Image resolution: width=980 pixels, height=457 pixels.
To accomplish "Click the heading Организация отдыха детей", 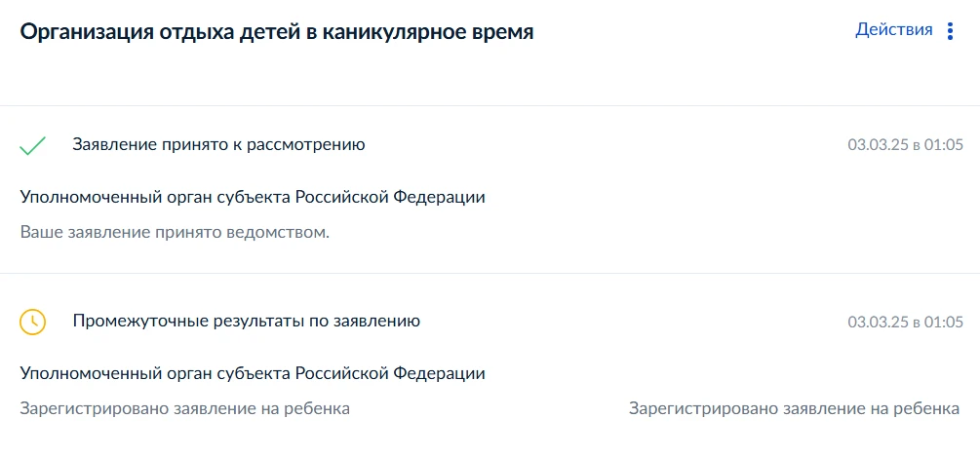I will pos(277,32).
